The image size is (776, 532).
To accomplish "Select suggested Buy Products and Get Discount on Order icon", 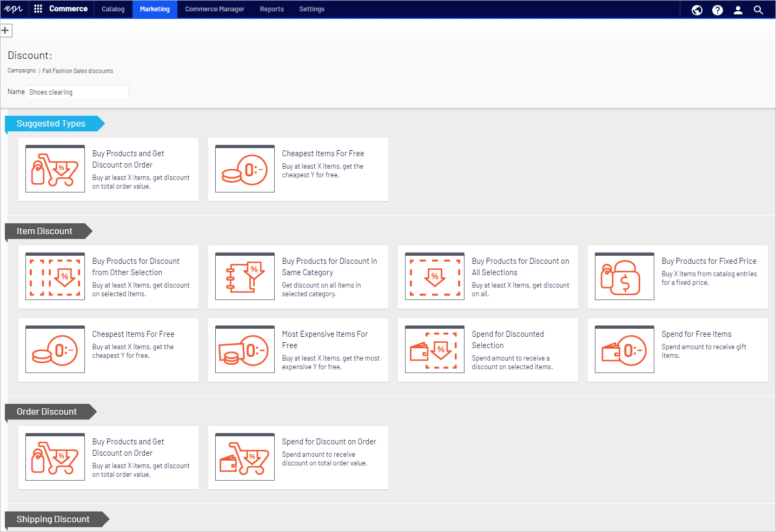I will (x=55, y=169).
